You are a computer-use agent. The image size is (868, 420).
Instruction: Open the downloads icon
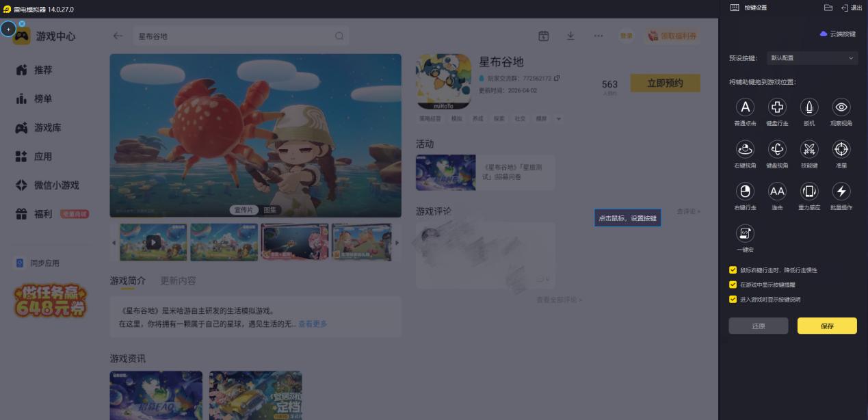[x=570, y=36]
